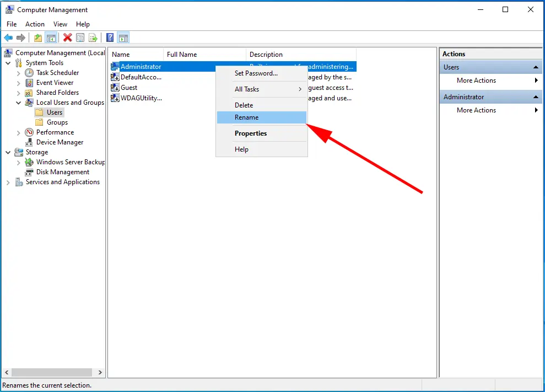This screenshot has height=392, width=545.
Task: Collapse the Local Users and Groups node
Action: [18, 103]
